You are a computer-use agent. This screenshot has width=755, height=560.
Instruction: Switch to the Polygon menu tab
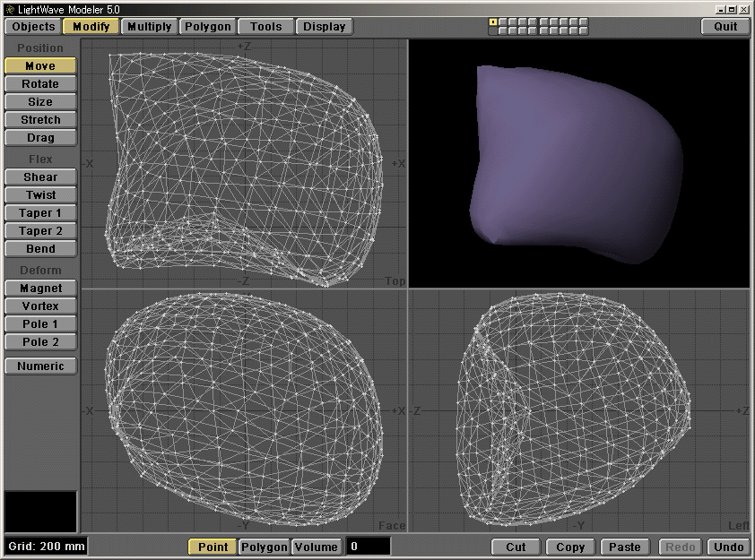(207, 26)
